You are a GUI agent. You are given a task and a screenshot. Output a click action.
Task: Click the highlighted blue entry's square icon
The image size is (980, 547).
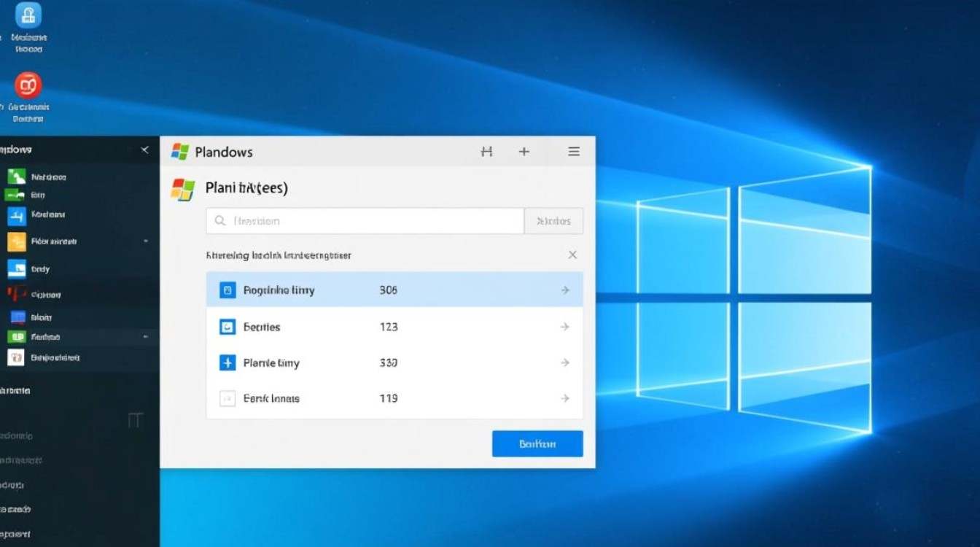227,290
